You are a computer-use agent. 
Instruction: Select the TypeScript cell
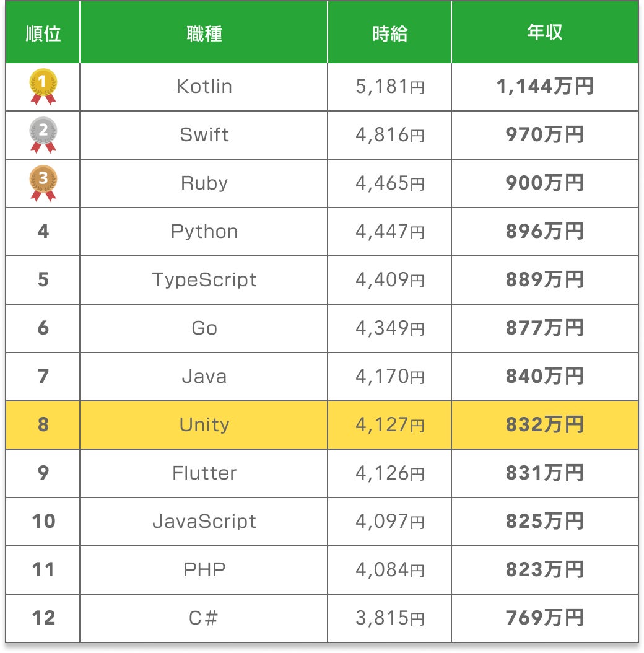click(x=204, y=279)
